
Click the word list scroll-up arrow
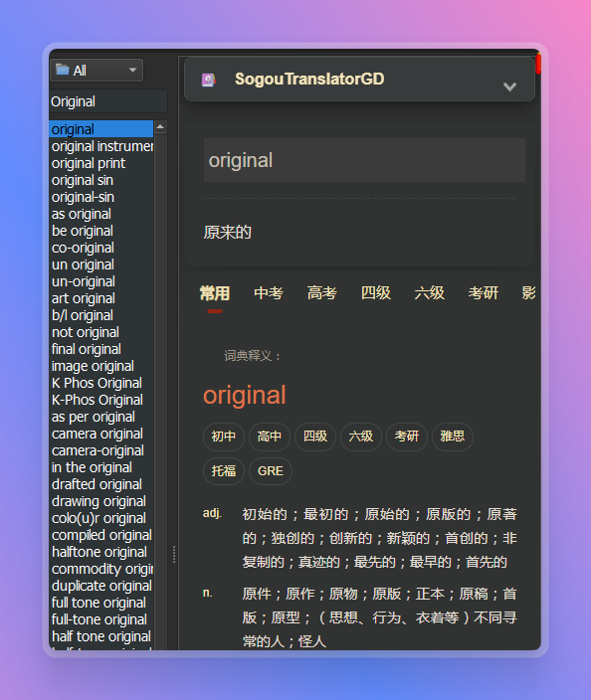(160, 127)
